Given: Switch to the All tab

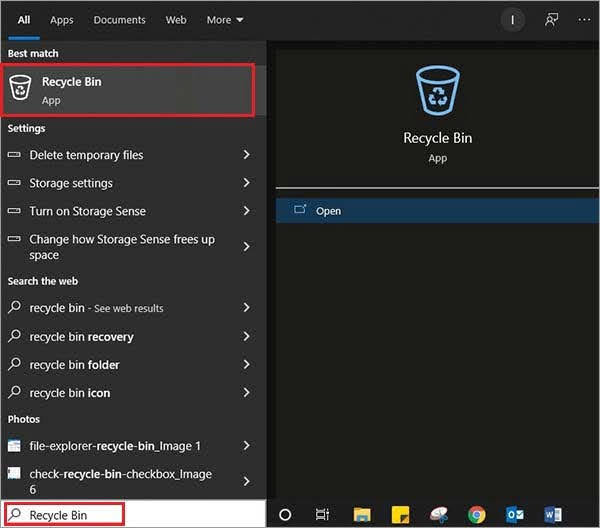Looking at the screenshot, I should point(24,20).
